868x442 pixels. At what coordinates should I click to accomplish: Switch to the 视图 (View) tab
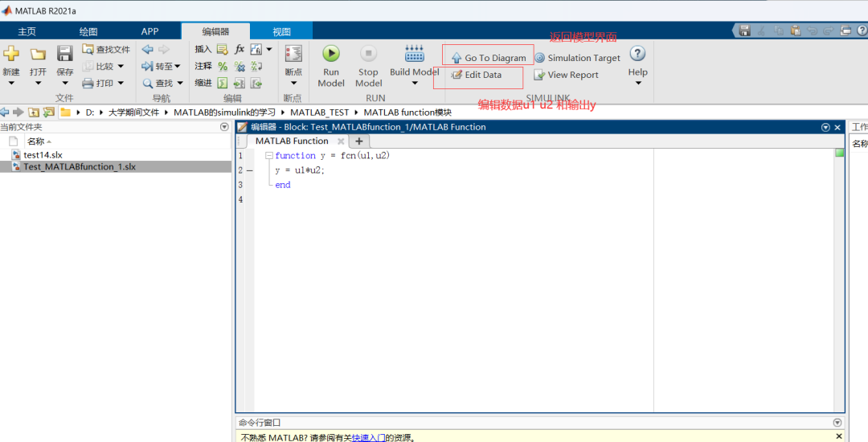coord(281,31)
